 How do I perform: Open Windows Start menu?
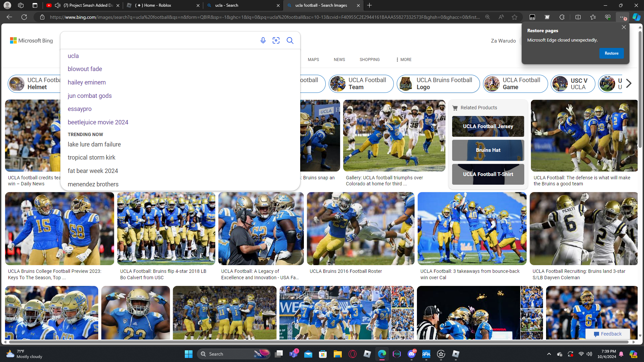[189, 354]
